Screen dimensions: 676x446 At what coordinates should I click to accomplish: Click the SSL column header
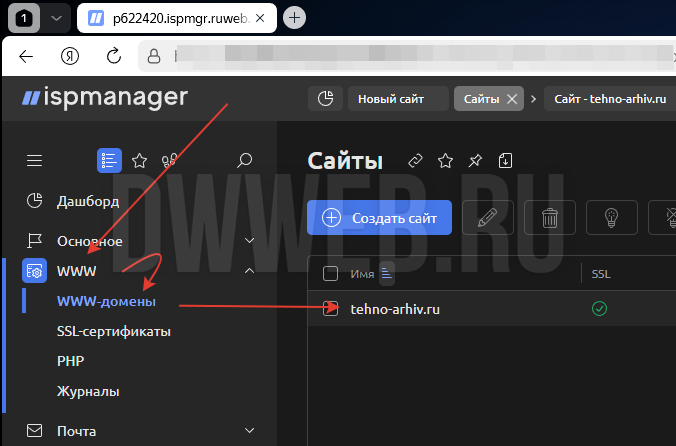601,274
